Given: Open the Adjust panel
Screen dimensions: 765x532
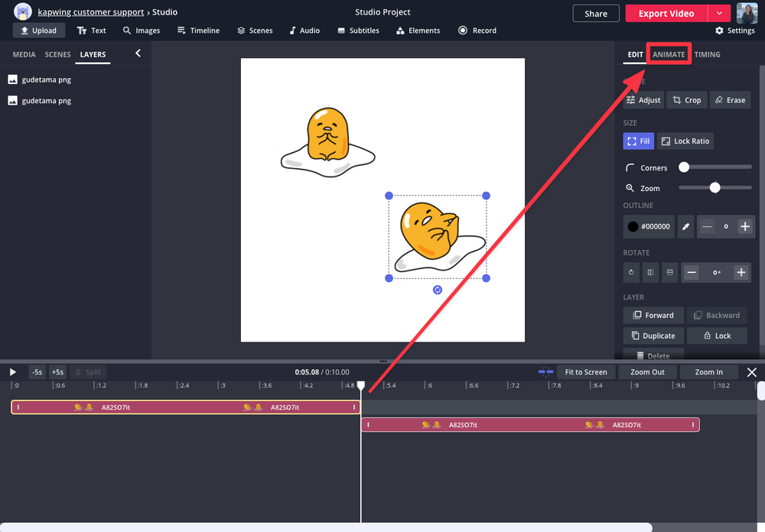Looking at the screenshot, I should pyautogui.click(x=643, y=99).
